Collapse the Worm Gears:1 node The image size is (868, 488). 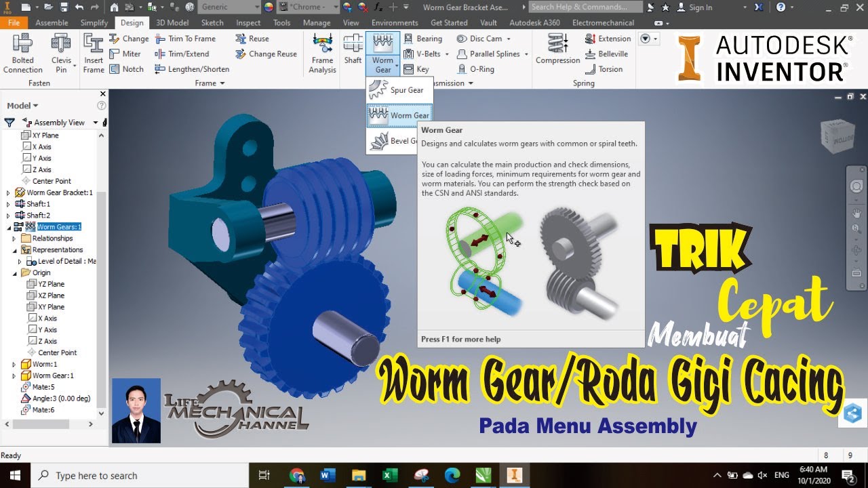click(8, 227)
